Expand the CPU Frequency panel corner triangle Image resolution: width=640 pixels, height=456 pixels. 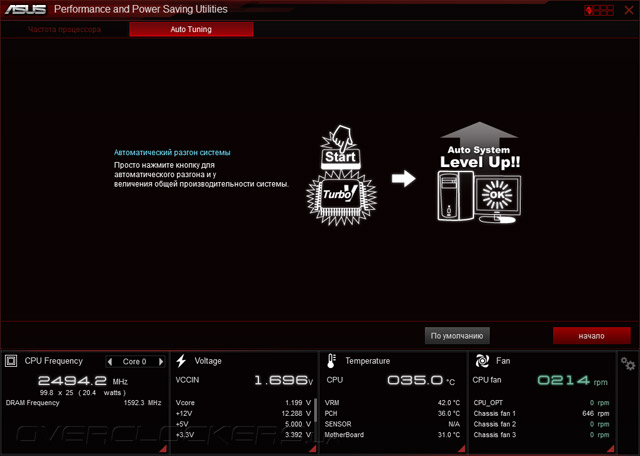click(163, 449)
